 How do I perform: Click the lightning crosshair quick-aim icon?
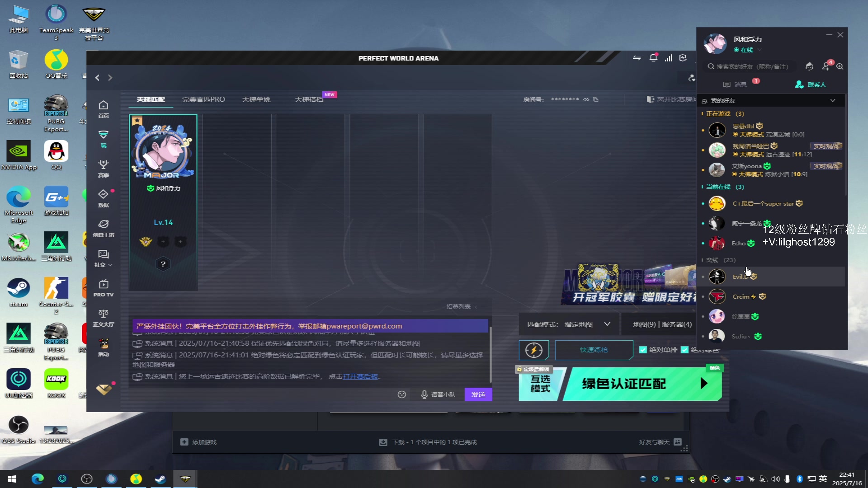coord(534,350)
